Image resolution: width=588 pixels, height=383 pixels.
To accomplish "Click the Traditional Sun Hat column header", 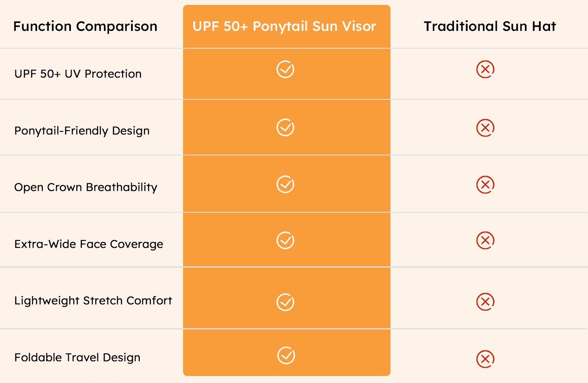I will pos(490,26).
